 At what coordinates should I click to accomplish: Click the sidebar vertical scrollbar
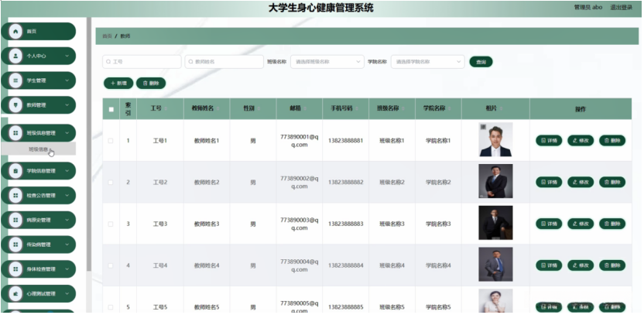click(x=88, y=144)
